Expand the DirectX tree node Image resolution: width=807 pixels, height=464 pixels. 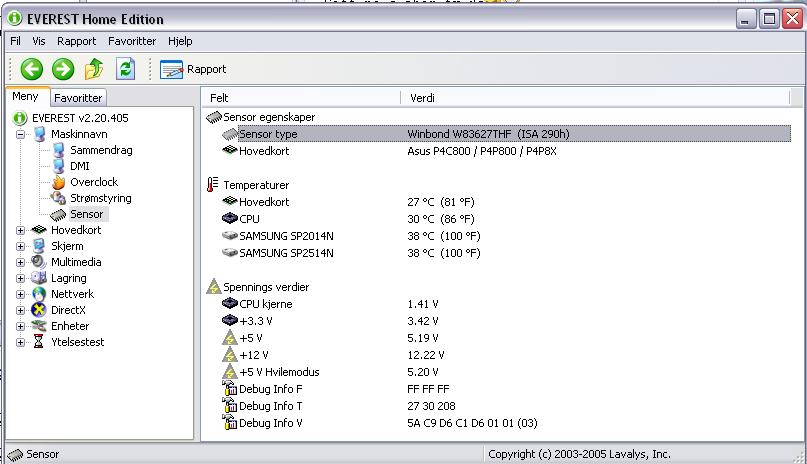pyautogui.click(x=21, y=310)
